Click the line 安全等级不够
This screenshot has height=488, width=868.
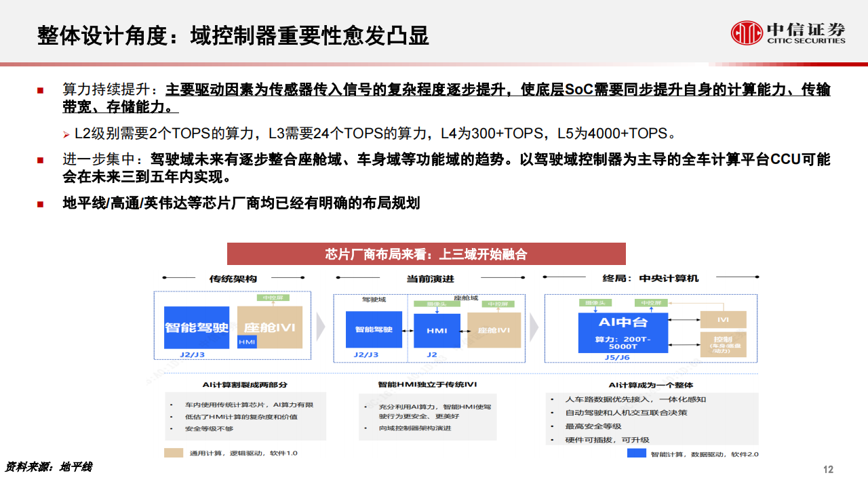[208, 428]
